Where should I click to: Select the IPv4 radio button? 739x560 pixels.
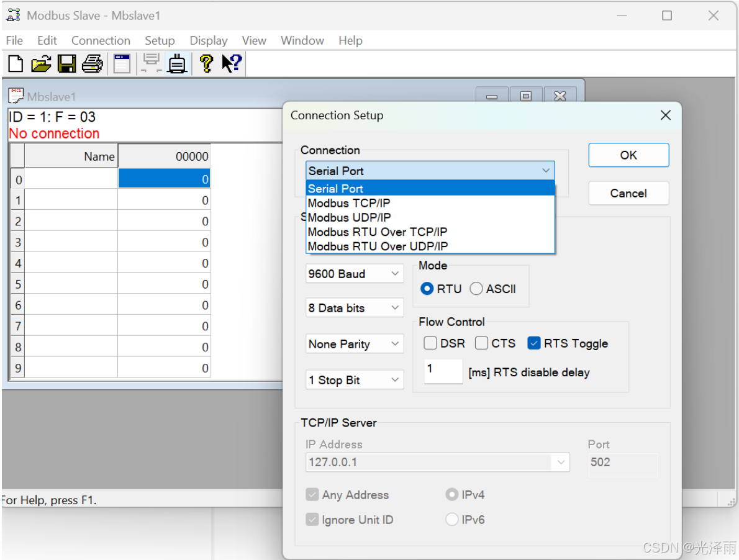(x=451, y=495)
